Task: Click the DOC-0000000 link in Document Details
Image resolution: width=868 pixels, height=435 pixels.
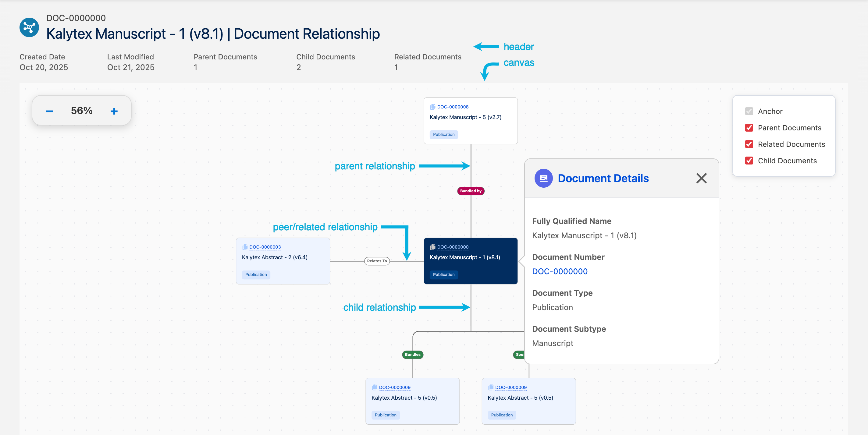Action: coord(560,271)
